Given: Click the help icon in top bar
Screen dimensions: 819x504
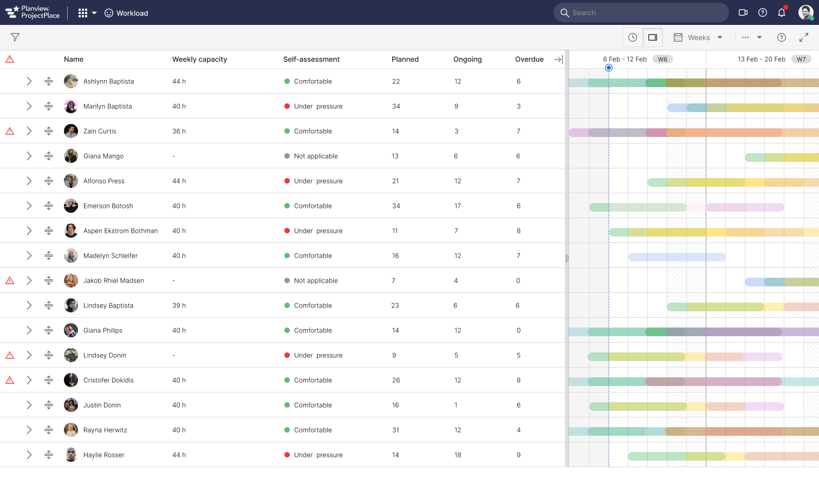Looking at the screenshot, I should [762, 12].
